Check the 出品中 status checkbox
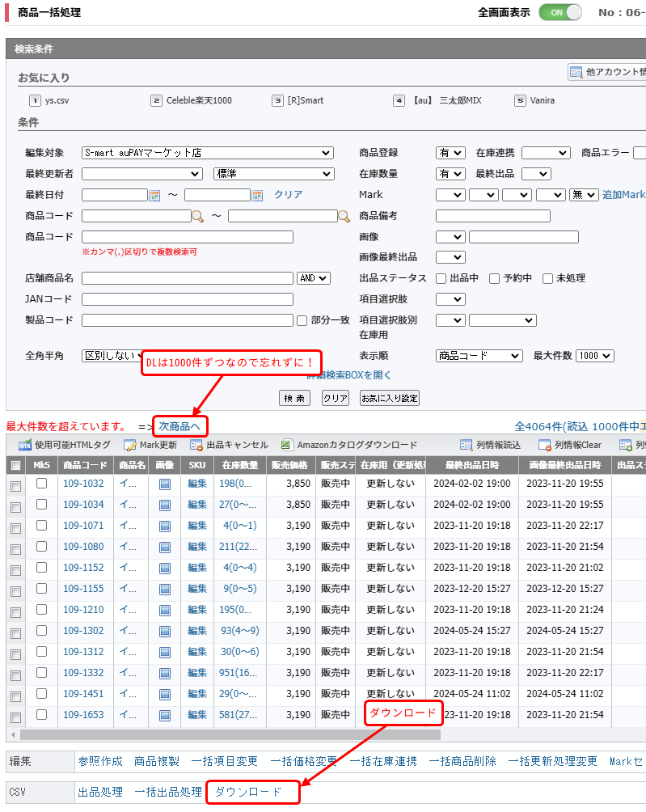Viewport: 646px width, 812px height. pyautogui.click(x=441, y=278)
